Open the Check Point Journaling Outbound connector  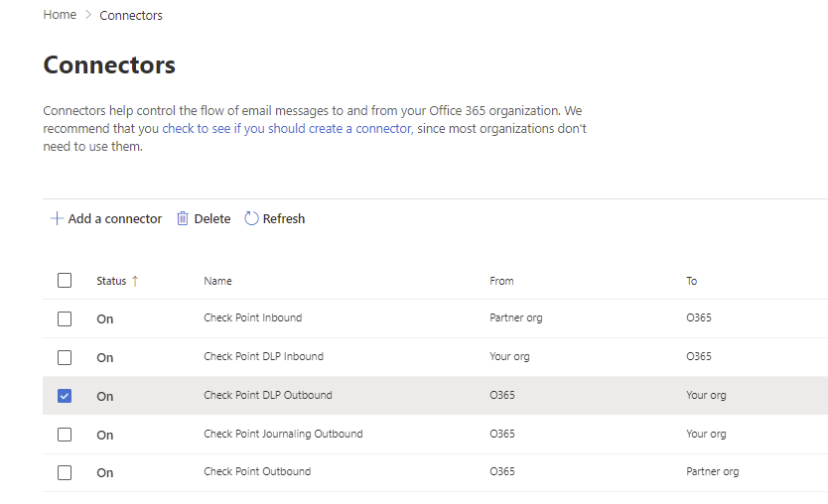(283, 434)
